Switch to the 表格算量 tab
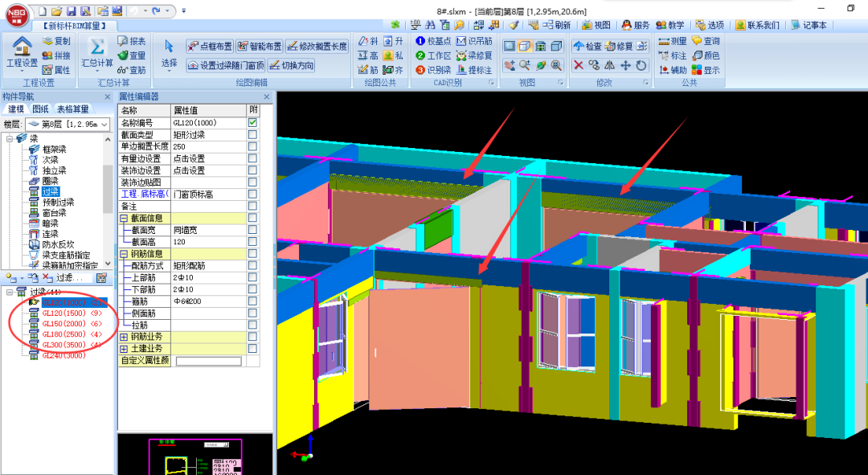Viewport: 868px width, 475px height. (x=72, y=109)
